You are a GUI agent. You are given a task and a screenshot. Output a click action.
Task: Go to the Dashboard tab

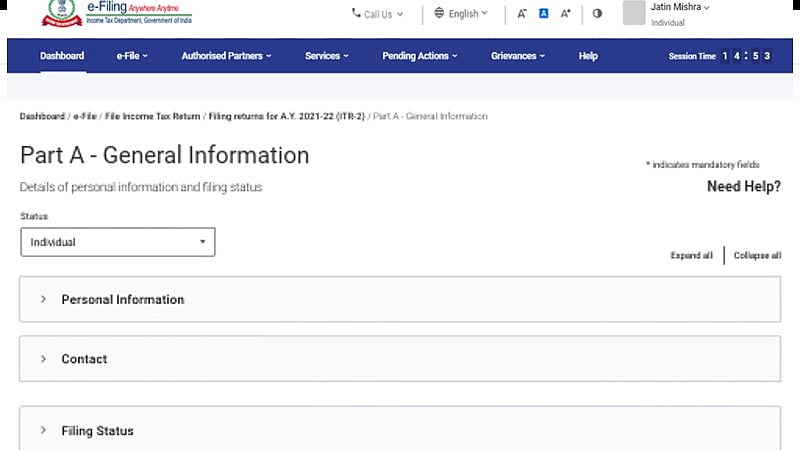[x=62, y=56]
